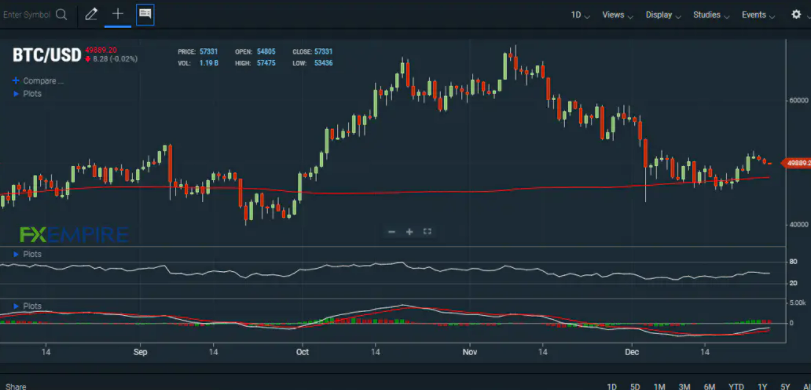Click the LOW value 53436
The height and width of the screenshot is (390, 811).
(x=323, y=63)
